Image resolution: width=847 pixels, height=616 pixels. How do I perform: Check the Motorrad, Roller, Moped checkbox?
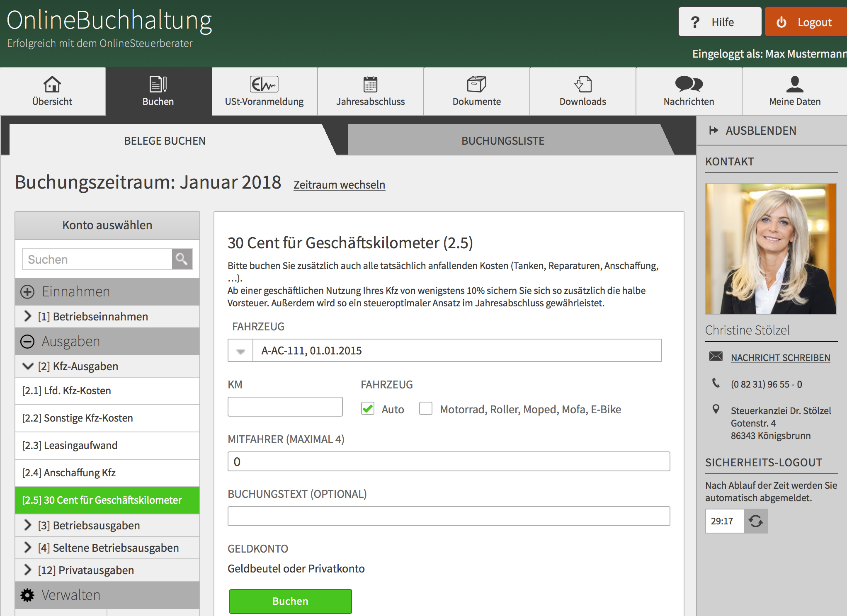(426, 409)
